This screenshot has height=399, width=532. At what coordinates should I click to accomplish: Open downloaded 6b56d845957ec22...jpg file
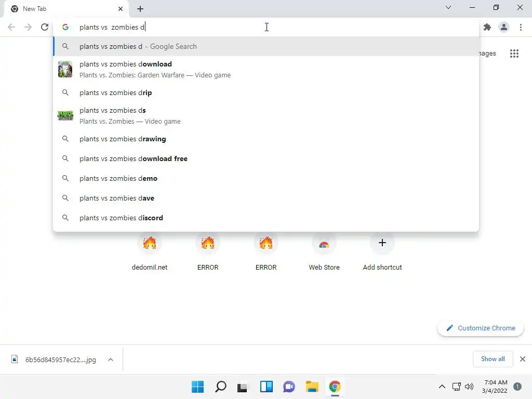pos(54,360)
